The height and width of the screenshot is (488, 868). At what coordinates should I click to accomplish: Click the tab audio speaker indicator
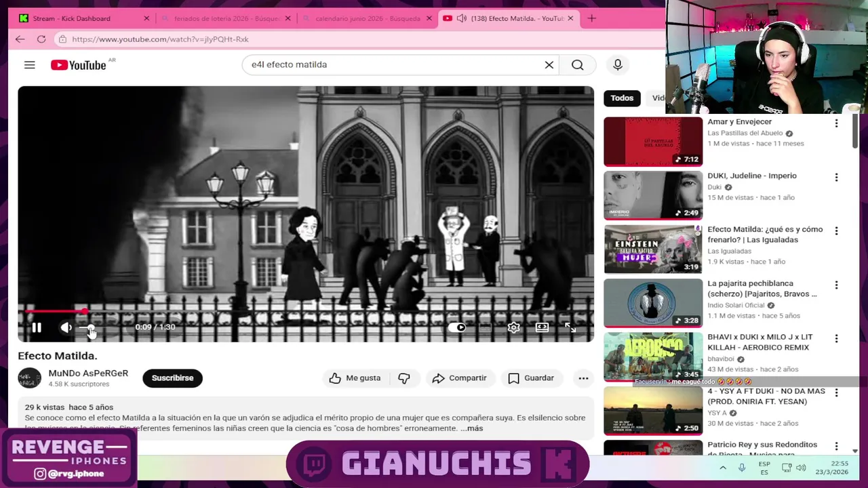tap(462, 18)
